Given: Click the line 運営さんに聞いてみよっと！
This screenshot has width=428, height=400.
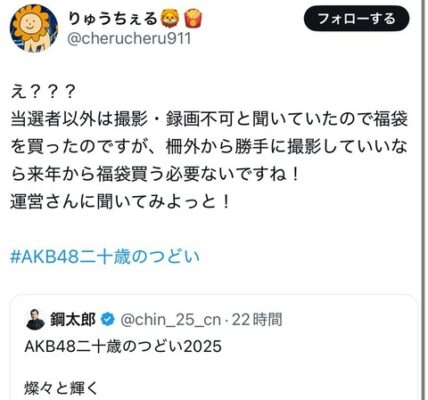Looking at the screenshot, I should tap(120, 202).
